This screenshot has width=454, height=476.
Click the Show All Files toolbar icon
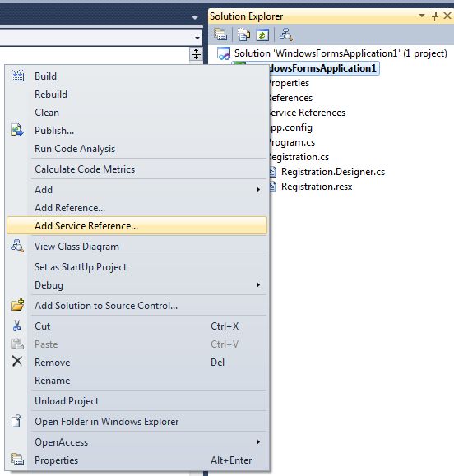click(243, 35)
